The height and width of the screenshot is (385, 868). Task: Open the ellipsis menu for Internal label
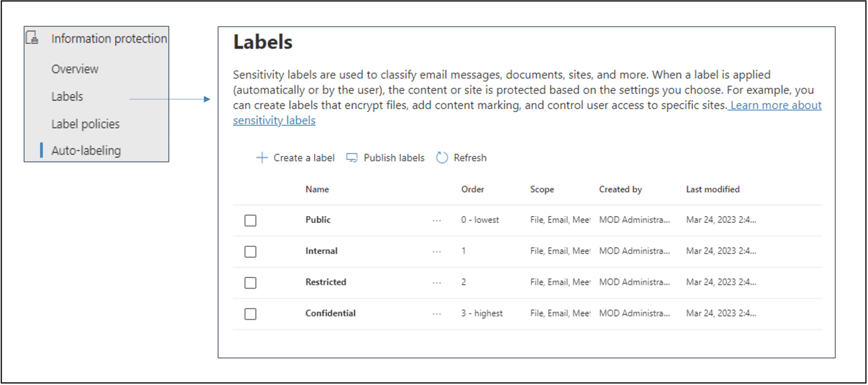[x=437, y=251]
